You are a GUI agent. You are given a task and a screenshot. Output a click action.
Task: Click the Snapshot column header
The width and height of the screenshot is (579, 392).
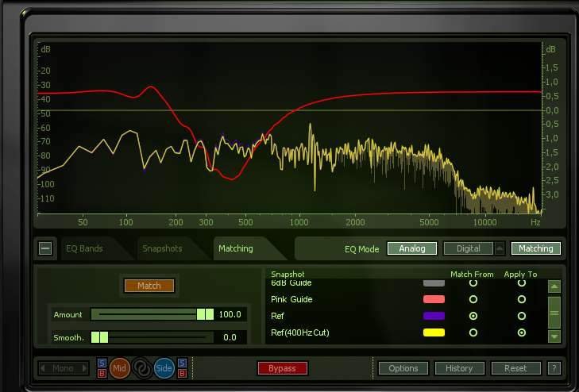[288, 274]
